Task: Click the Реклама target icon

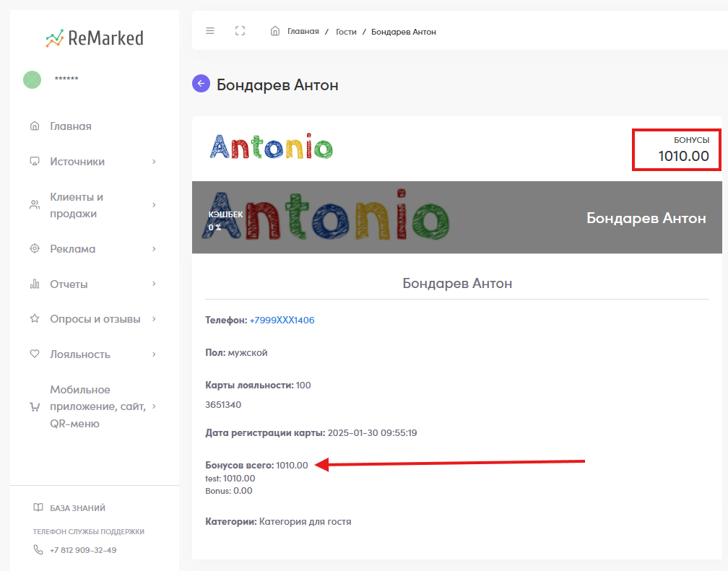Action: pos(35,248)
